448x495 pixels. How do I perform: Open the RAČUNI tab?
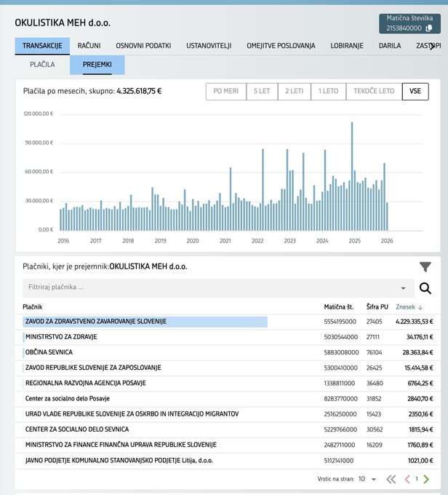89,46
